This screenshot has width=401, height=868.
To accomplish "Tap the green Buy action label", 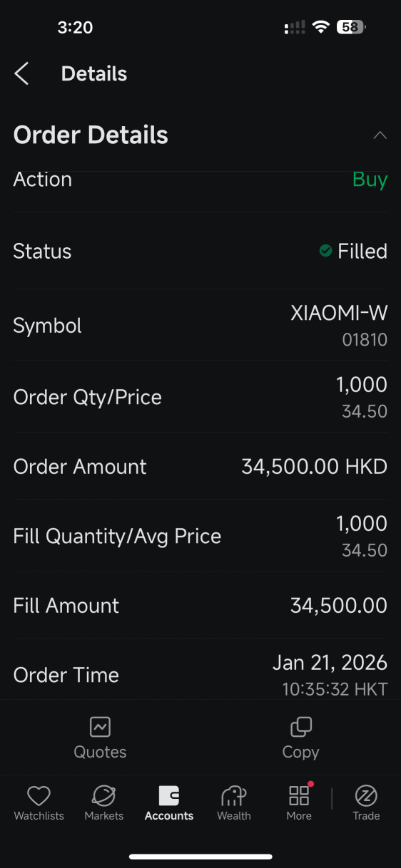I will pyautogui.click(x=370, y=180).
